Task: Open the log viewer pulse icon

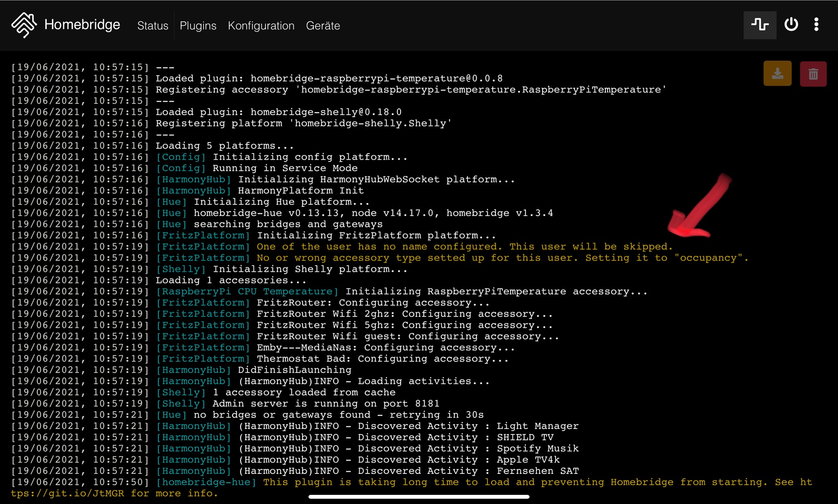Action: click(x=760, y=25)
